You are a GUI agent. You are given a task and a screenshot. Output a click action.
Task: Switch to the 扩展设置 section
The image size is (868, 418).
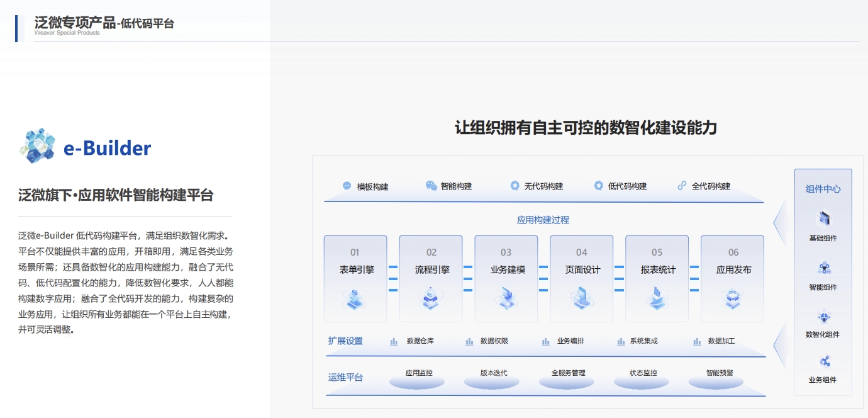345,340
